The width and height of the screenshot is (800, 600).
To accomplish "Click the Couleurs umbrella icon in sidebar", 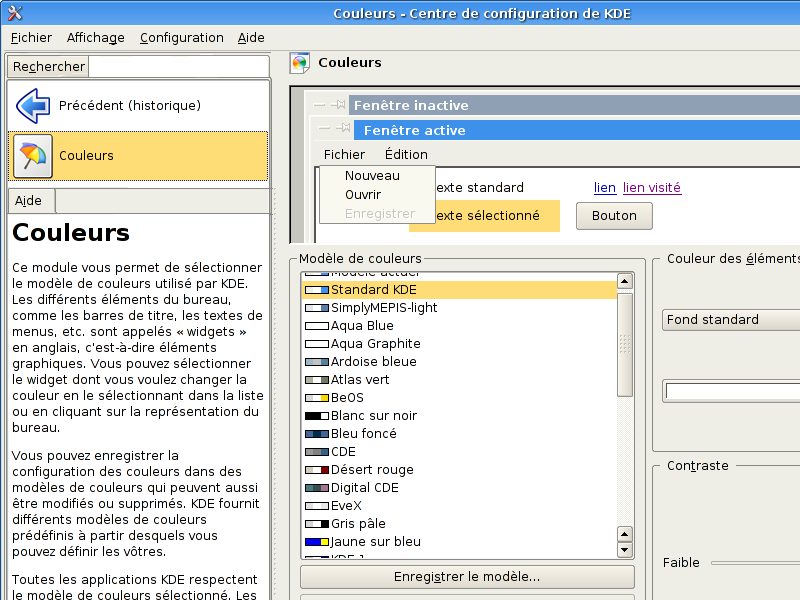I will pos(33,156).
